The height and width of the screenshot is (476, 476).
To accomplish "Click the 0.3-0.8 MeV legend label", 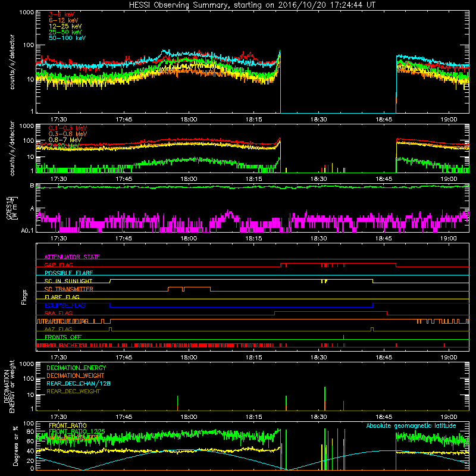I will pos(68,134).
